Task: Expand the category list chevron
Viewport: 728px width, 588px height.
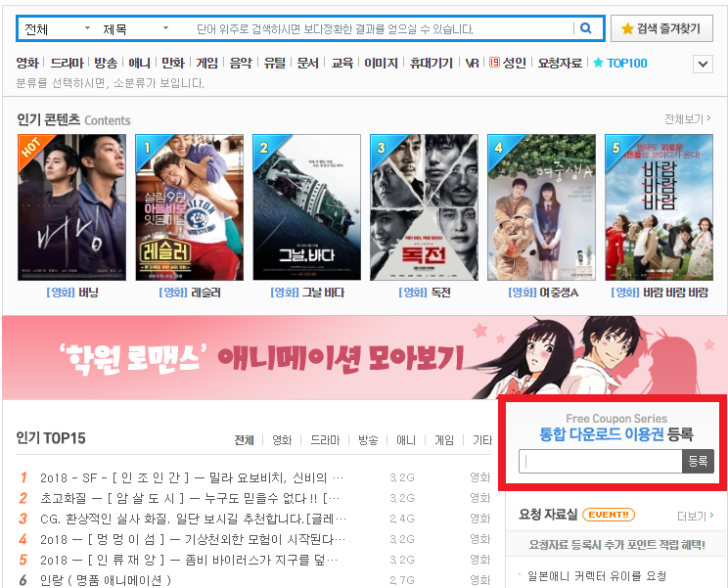Action: (x=702, y=65)
